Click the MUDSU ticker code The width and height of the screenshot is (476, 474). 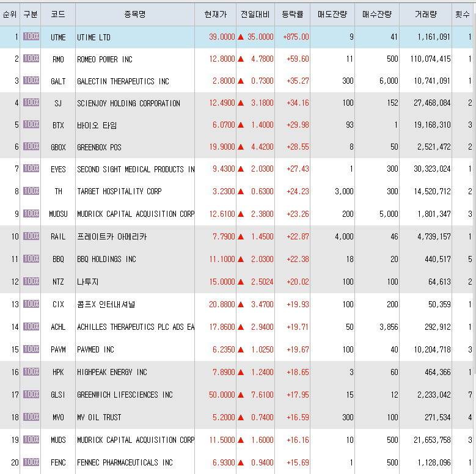(x=58, y=214)
